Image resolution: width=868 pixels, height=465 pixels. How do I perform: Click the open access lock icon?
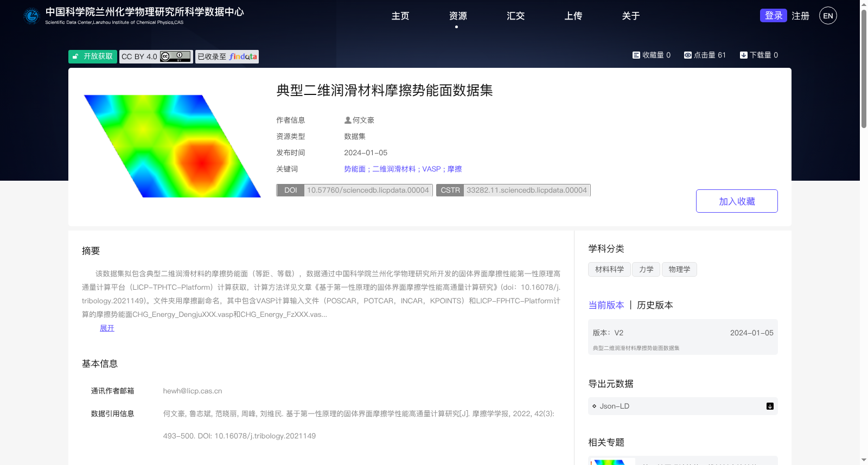tap(76, 56)
